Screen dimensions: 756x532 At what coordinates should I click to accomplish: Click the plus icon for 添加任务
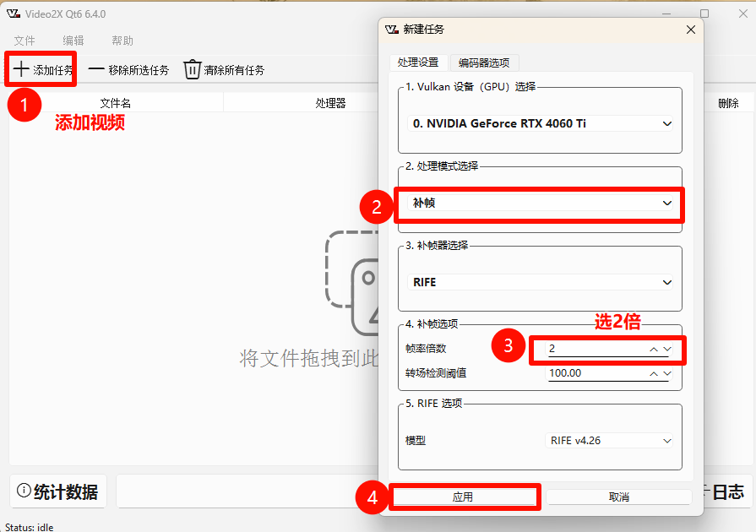(21, 69)
